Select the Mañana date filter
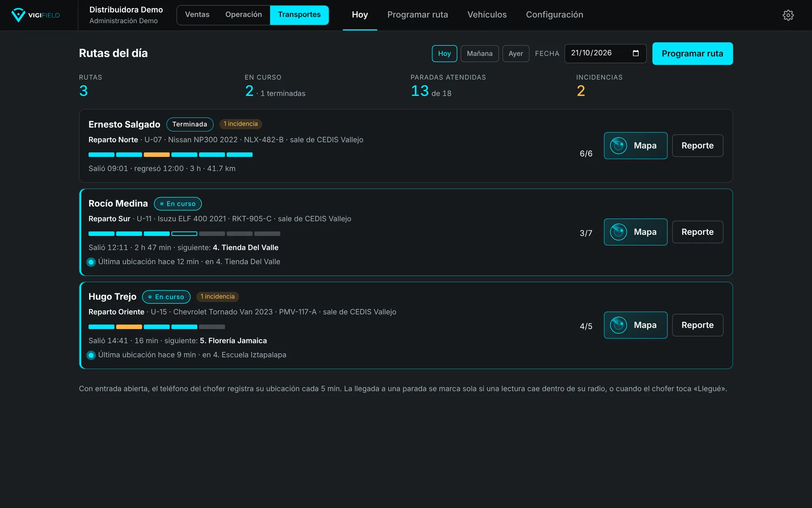The height and width of the screenshot is (508, 812). click(x=479, y=54)
